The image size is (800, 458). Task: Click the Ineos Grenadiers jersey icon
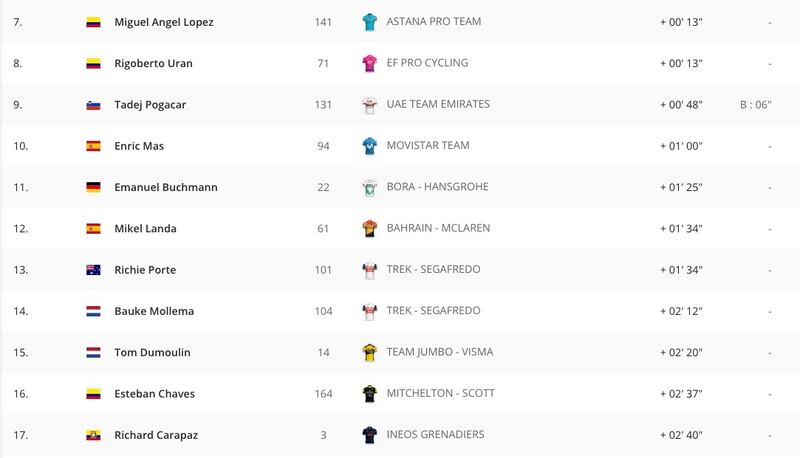369,435
